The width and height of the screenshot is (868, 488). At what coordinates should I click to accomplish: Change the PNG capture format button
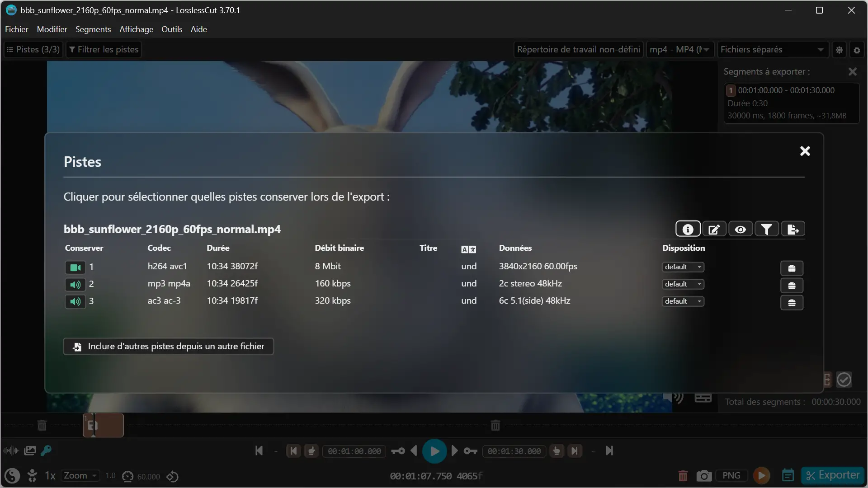[x=731, y=476]
